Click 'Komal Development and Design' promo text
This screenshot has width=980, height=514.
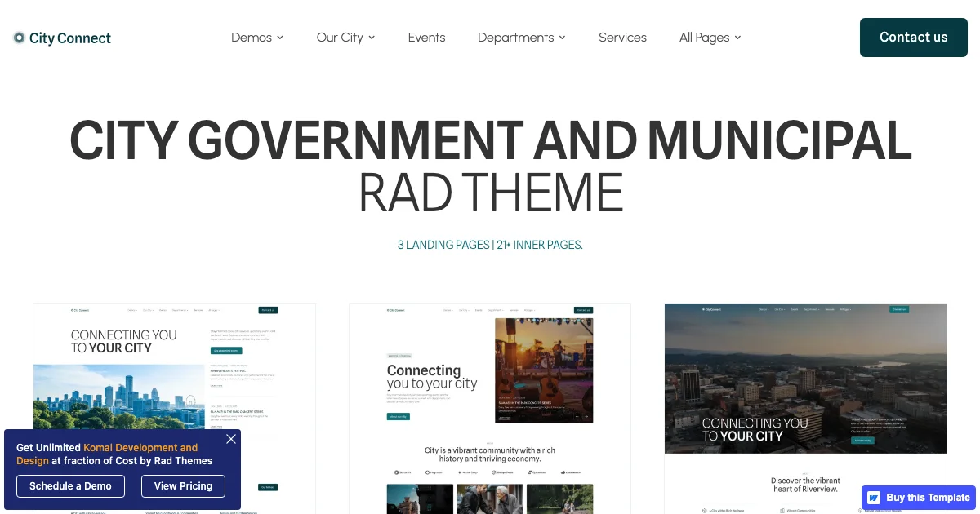point(107,454)
